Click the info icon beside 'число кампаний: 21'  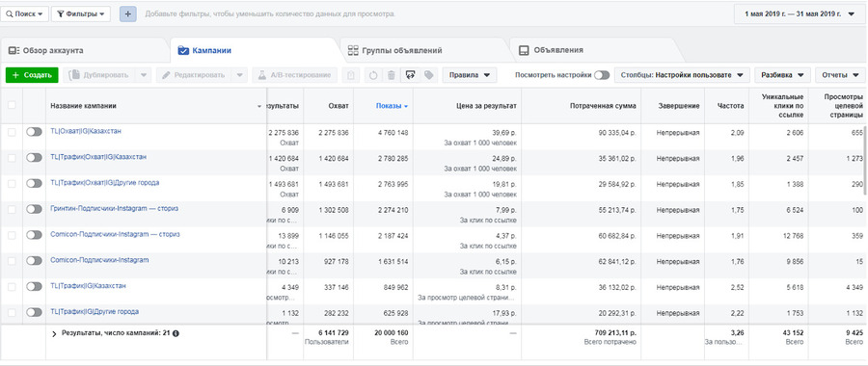click(176, 333)
